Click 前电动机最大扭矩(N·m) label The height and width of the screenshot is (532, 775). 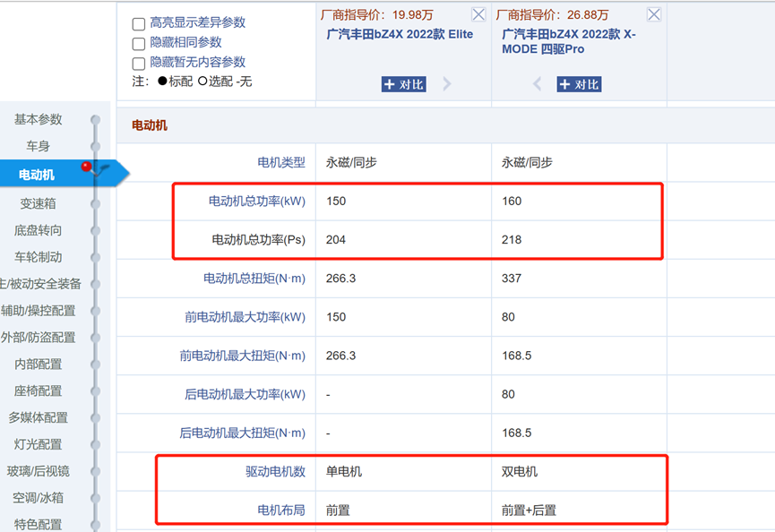click(243, 356)
